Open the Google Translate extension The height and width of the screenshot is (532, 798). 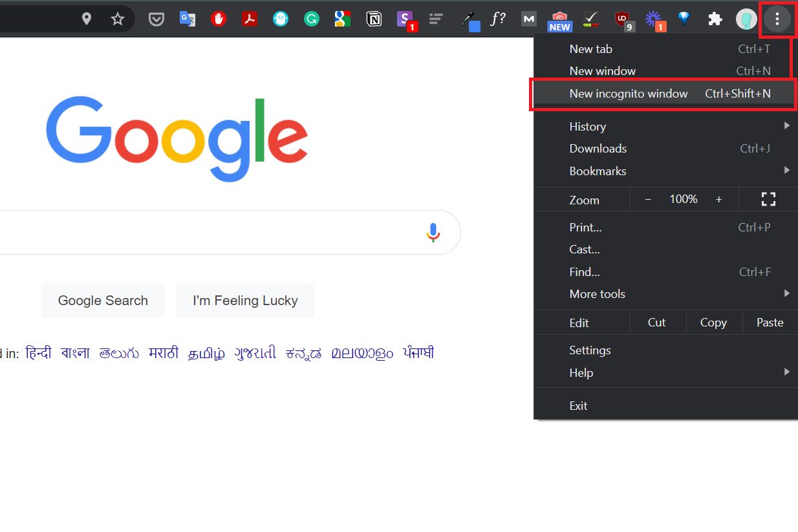click(x=188, y=19)
